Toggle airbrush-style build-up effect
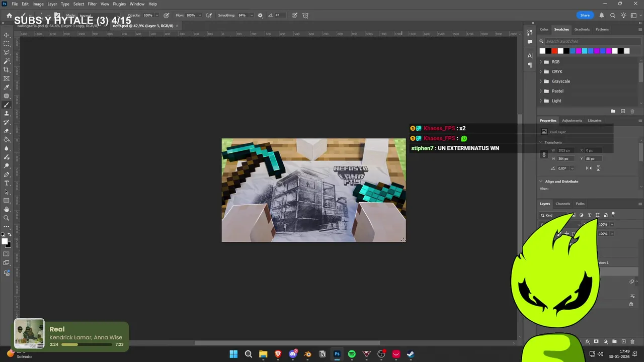 (209, 16)
